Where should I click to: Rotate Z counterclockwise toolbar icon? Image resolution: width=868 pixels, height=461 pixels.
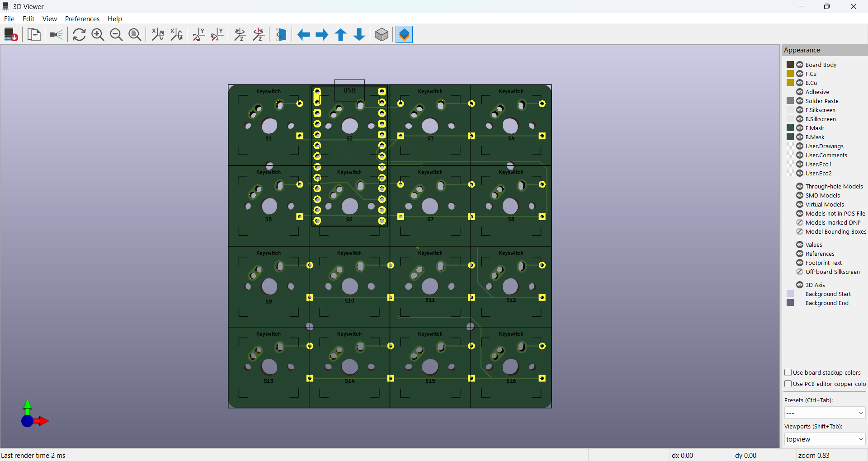(259, 35)
